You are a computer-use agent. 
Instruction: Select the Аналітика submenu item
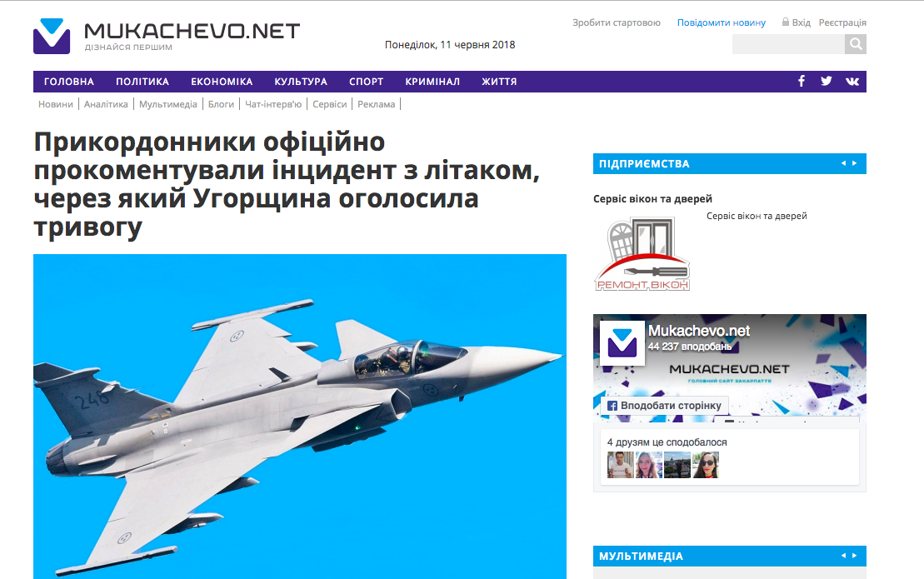click(x=106, y=104)
